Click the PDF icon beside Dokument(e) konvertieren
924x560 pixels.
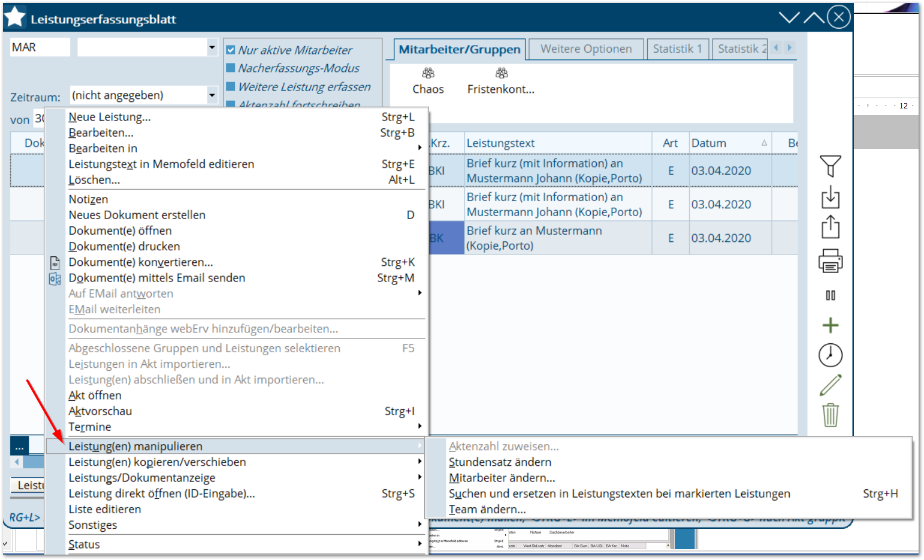click(55, 262)
